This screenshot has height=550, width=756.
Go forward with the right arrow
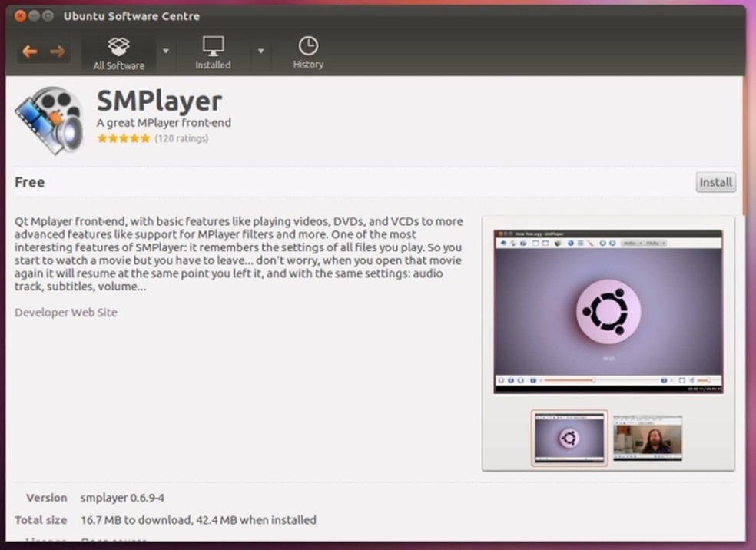pyautogui.click(x=58, y=51)
